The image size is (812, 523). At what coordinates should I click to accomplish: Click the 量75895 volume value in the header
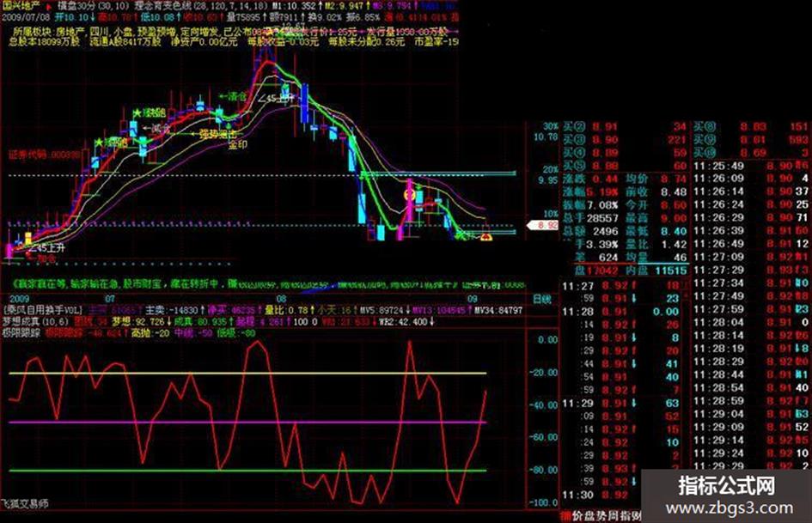pos(246,17)
